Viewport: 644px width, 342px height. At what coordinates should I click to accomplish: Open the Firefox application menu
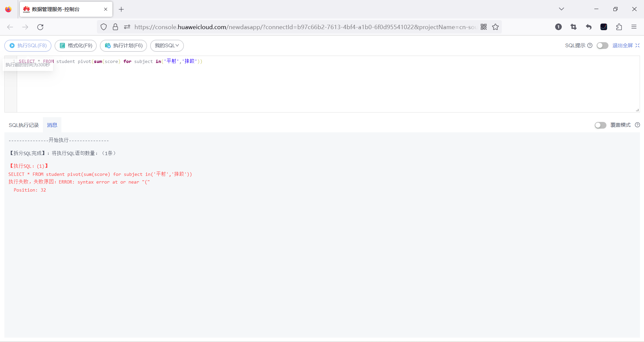[x=634, y=27]
